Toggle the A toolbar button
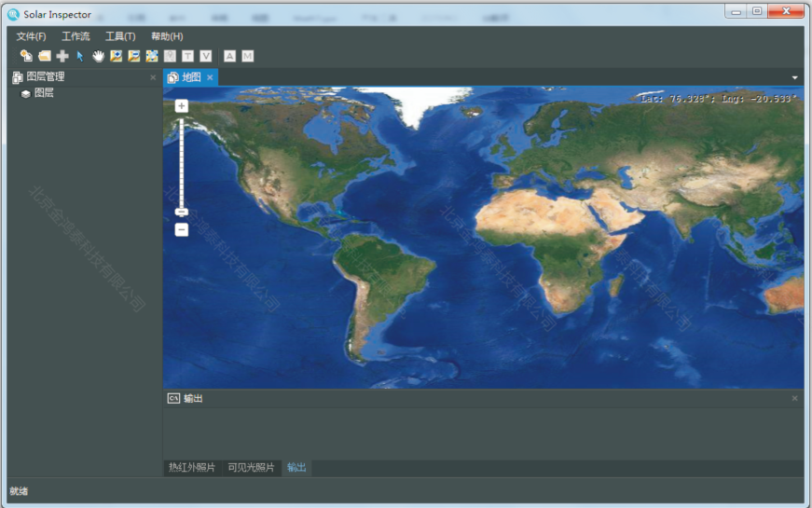812x508 pixels. (230, 57)
